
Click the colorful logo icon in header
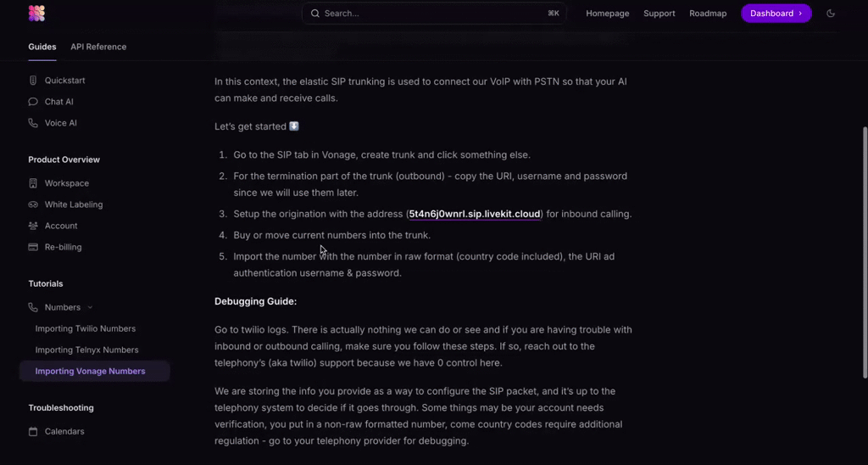pyautogui.click(x=36, y=14)
